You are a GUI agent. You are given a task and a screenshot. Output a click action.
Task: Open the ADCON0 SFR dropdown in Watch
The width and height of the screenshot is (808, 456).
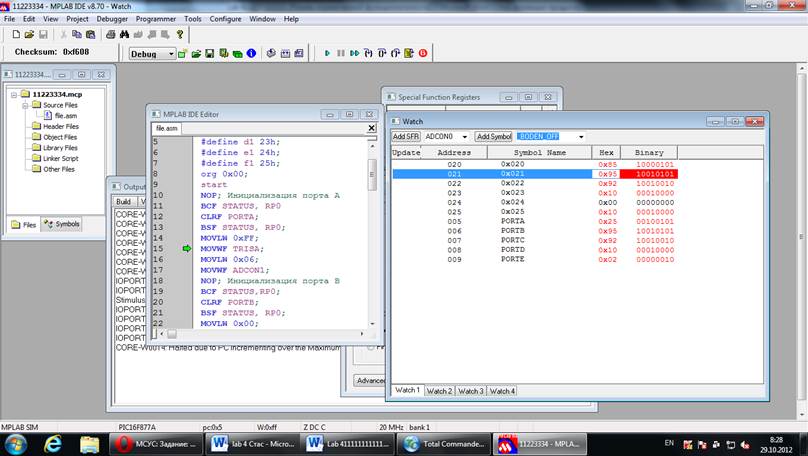pyautogui.click(x=464, y=137)
